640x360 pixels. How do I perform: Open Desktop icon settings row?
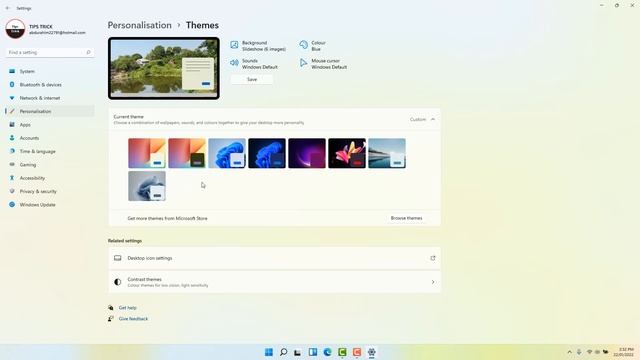click(274, 258)
